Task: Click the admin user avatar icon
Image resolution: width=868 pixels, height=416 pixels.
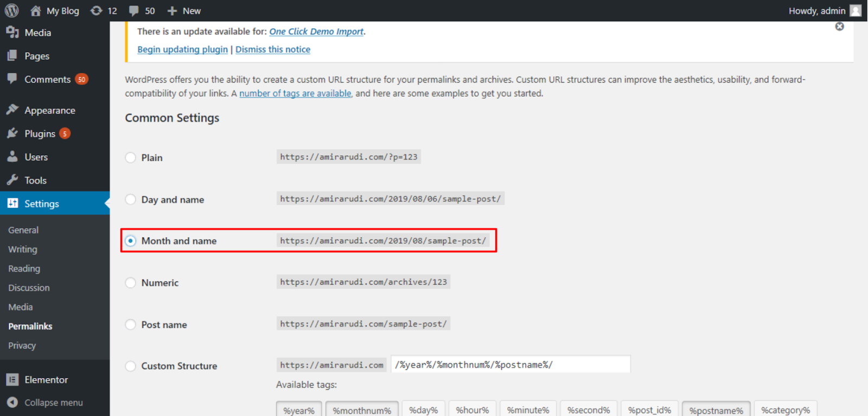Action: click(x=856, y=11)
